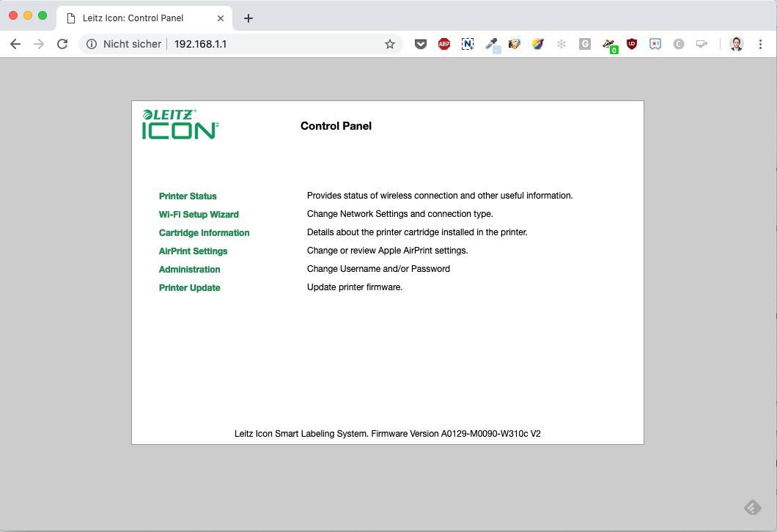This screenshot has width=777, height=532.
Task: Go back to the previous page
Action: click(15, 44)
